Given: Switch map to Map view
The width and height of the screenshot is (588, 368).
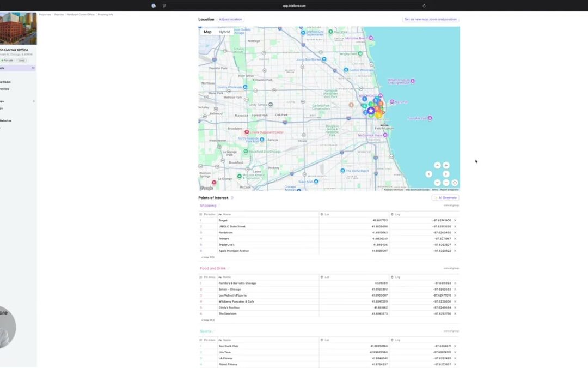Looking at the screenshot, I should coord(207,32).
